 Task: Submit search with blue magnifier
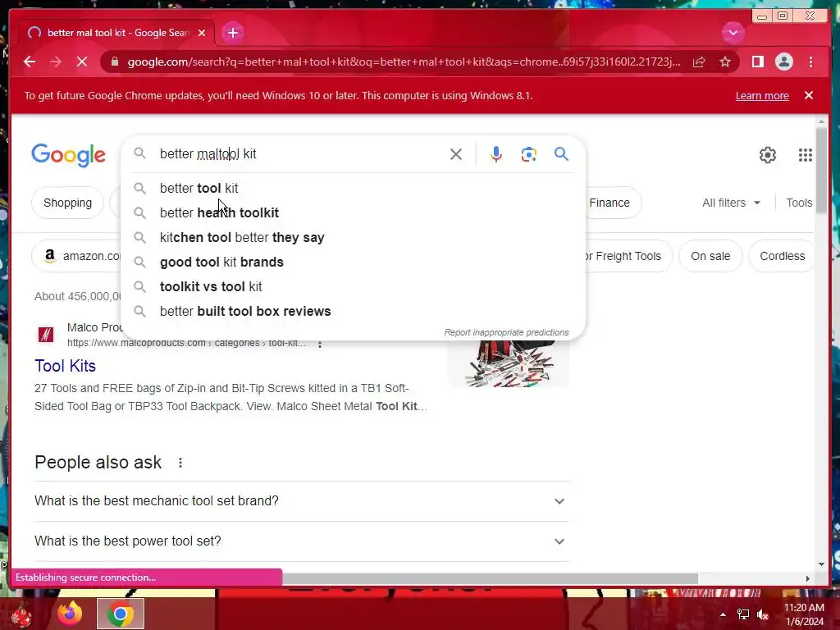pyautogui.click(x=561, y=154)
